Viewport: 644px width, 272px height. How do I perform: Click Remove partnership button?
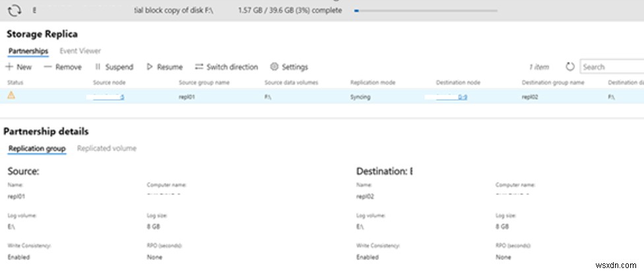(x=63, y=67)
